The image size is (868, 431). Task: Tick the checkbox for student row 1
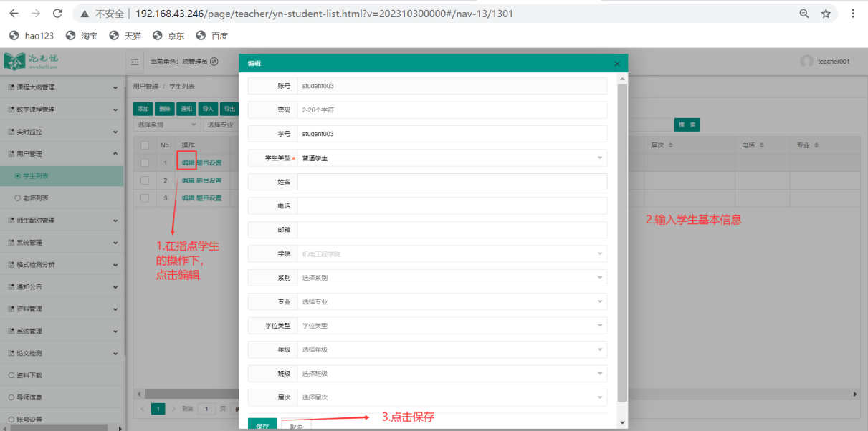(145, 163)
